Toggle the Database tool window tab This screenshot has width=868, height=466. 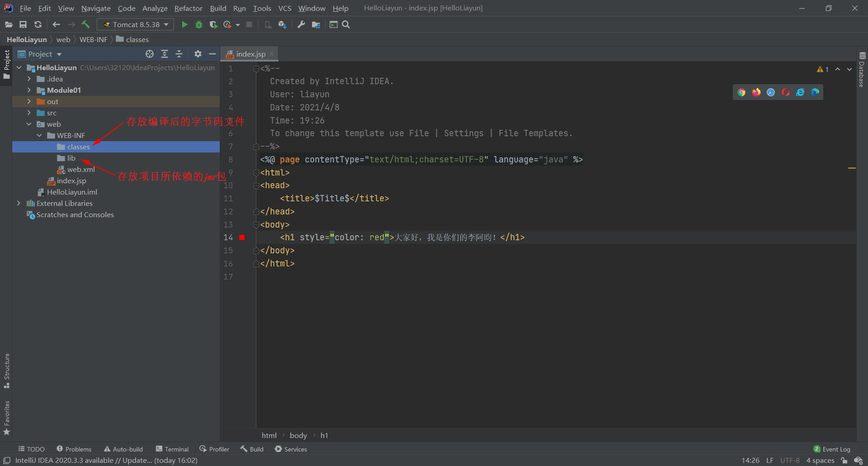(862, 69)
